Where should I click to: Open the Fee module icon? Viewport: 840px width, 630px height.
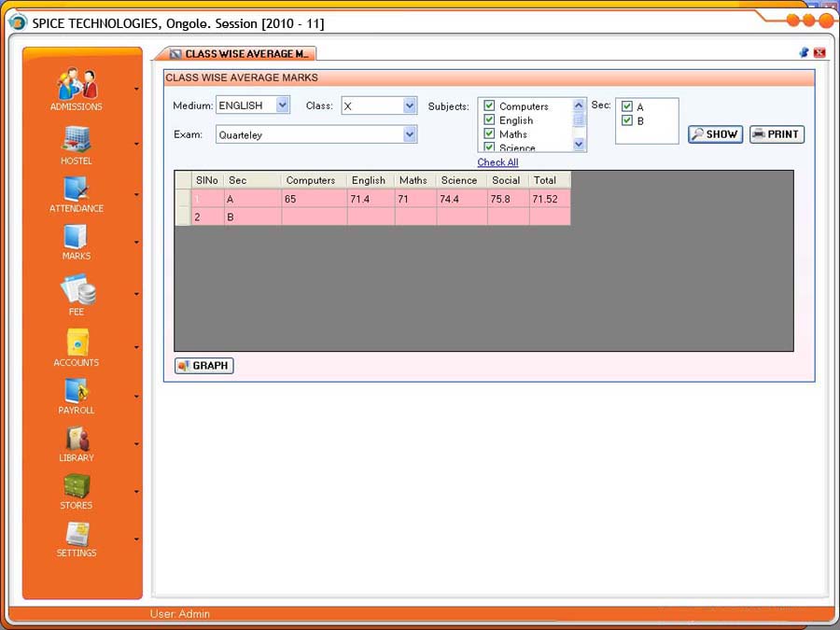[x=77, y=289]
